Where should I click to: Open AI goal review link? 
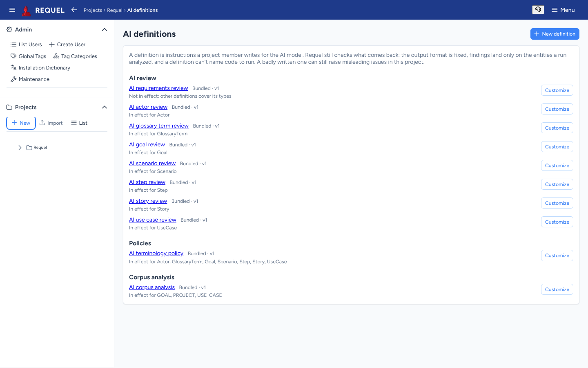tap(147, 145)
